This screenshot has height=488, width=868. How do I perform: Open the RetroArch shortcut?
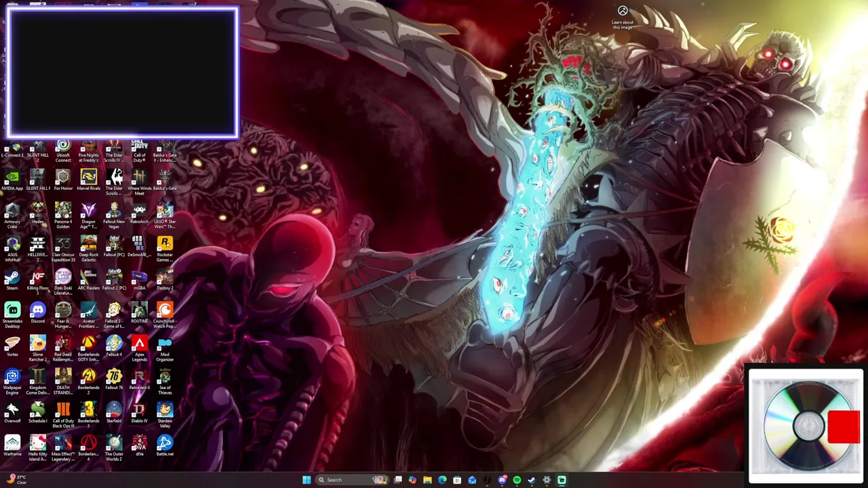[139, 214]
